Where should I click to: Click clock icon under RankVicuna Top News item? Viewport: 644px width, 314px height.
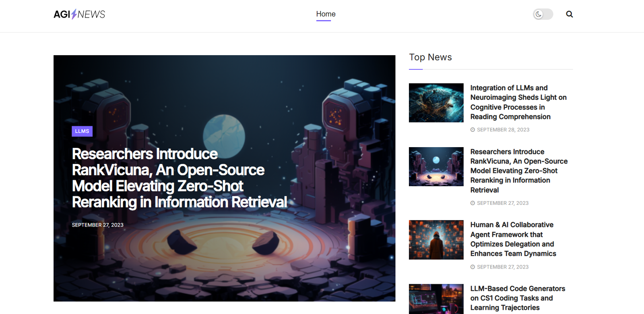[473, 203]
